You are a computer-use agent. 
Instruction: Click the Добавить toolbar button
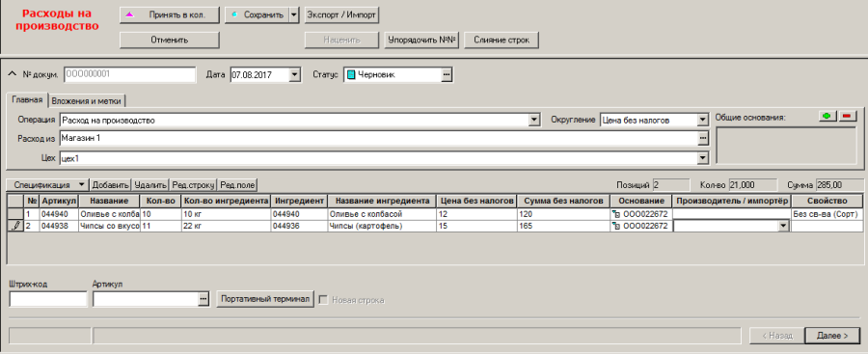tap(111, 184)
